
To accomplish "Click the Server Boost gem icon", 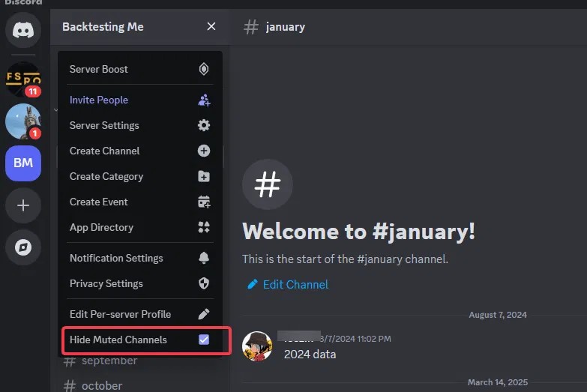I will (203, 69).
